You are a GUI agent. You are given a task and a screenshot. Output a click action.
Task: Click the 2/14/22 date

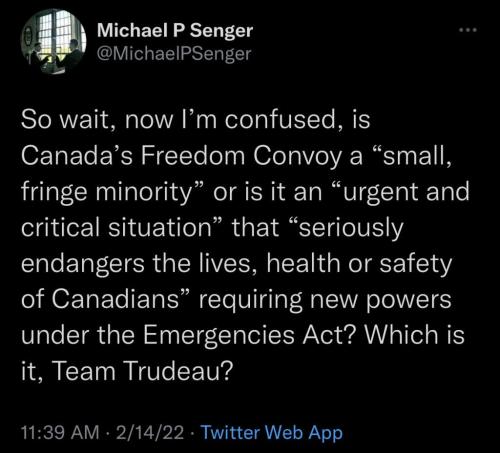(x=150, y=432)
